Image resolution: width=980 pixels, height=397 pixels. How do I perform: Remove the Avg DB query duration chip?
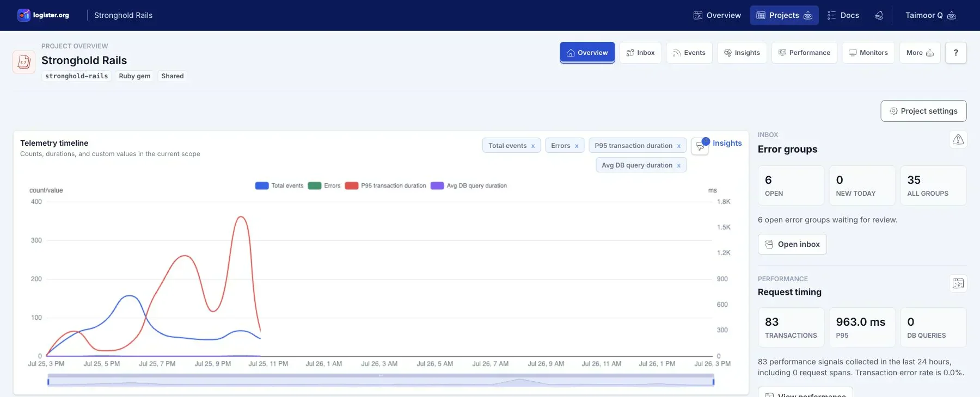[679, 165]
